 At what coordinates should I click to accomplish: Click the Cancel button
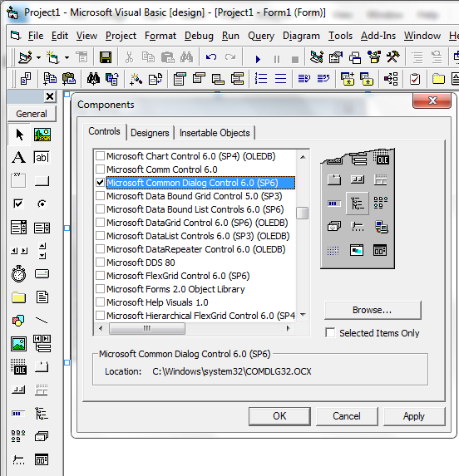click(347, 416)
